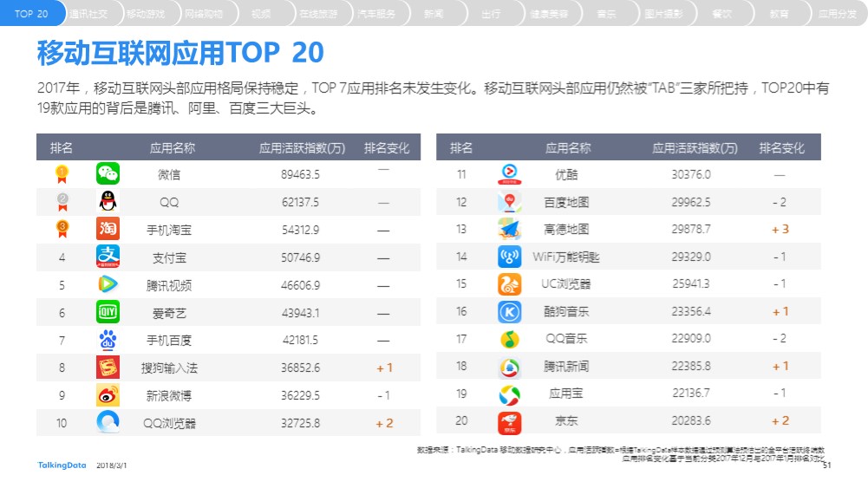Viewport: 868px width, 488px height.
Task: Click the value 25941.3 for UC浏览器
Action: [x=691, y=283]
